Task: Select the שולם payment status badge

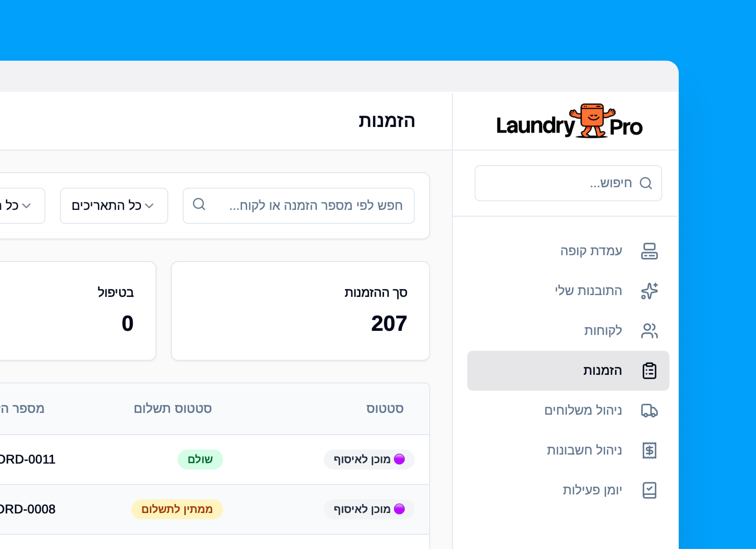Action: pos(200,459)
